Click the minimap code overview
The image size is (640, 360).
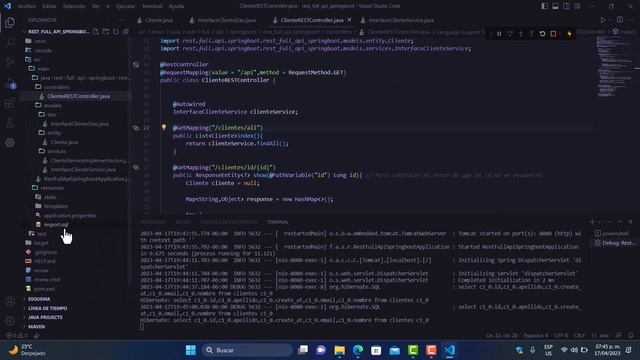pyautogui.click(x=615, y=67)
